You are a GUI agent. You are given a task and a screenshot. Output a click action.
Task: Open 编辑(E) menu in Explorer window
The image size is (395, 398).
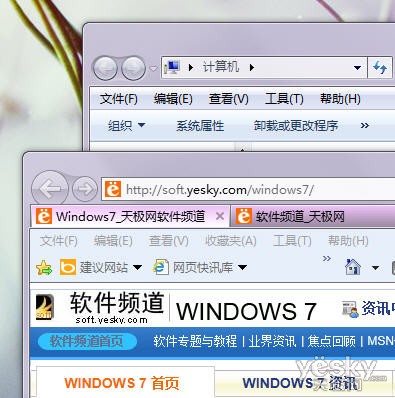[x=173, y=99]
